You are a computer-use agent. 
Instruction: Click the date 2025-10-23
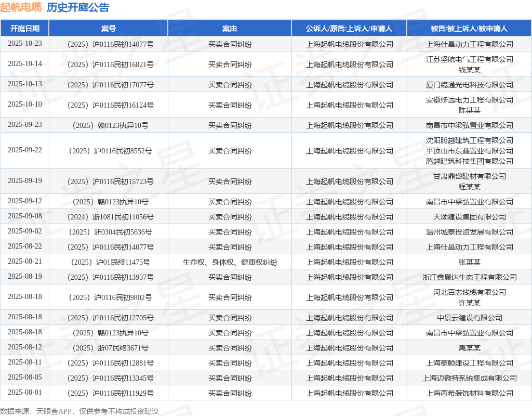point(25,44)
